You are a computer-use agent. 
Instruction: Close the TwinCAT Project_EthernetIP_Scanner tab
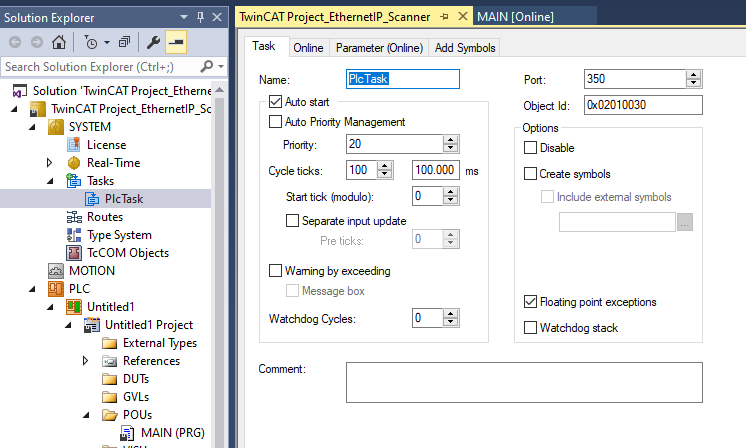pyautogui.click(x=462, y=17)
